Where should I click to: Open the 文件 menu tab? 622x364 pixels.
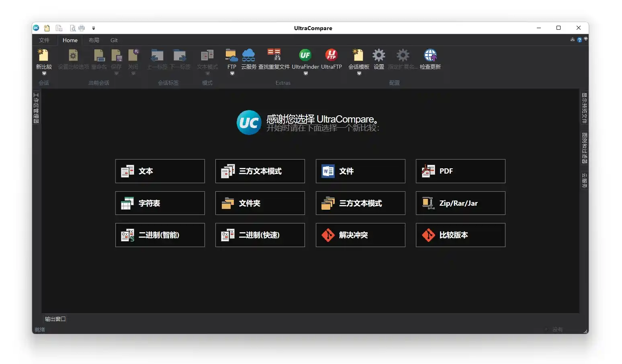(44, 40)
